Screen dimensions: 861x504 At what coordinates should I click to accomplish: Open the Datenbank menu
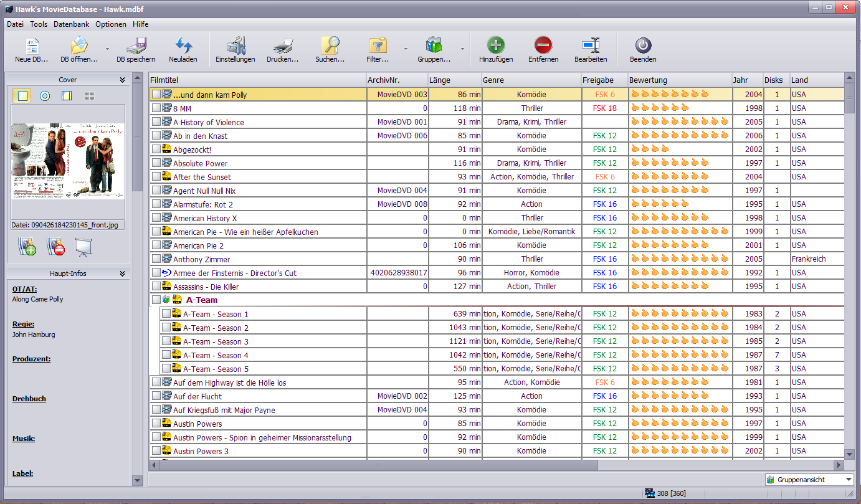(x=72, y=24)
